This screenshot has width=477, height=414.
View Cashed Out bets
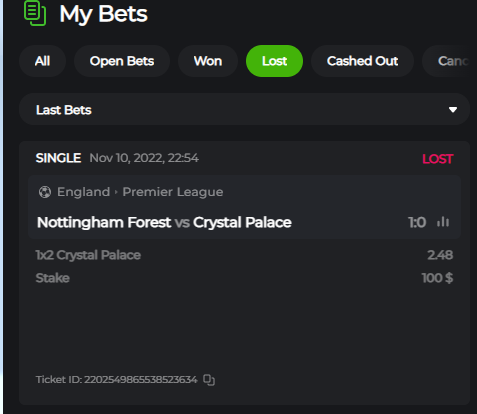tap(362, 61)
